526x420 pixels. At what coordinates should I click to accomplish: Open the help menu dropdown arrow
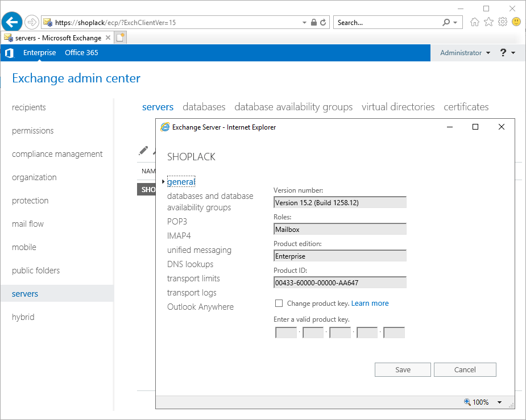pyautogui.click(x=513, y=53)
